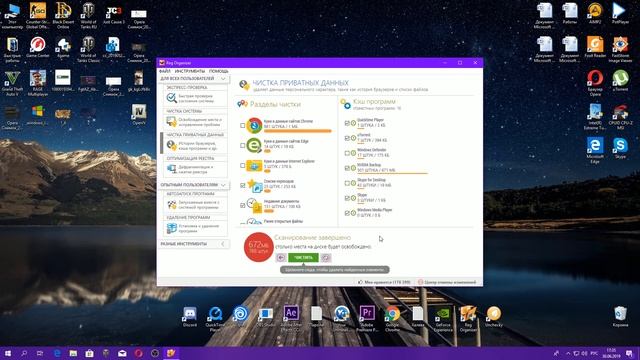Image resolution: width=640 pixels, height=360 pixels.
Task: Enable the Edge cache and site data checkbox
Action: tap(242, 145)
